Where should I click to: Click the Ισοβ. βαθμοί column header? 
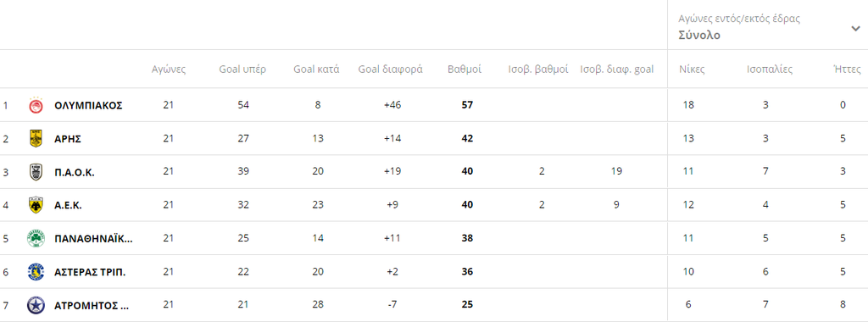point(538,69)
